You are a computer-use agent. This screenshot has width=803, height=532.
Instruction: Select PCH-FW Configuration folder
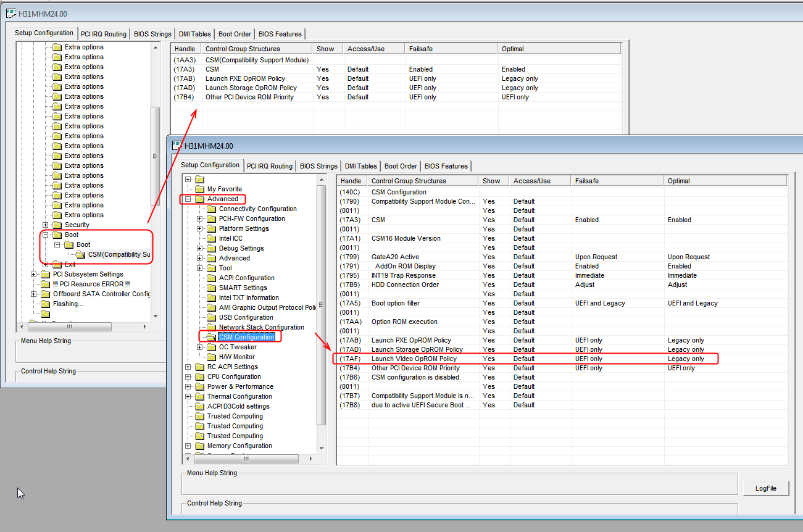click(x=252, y=218)
